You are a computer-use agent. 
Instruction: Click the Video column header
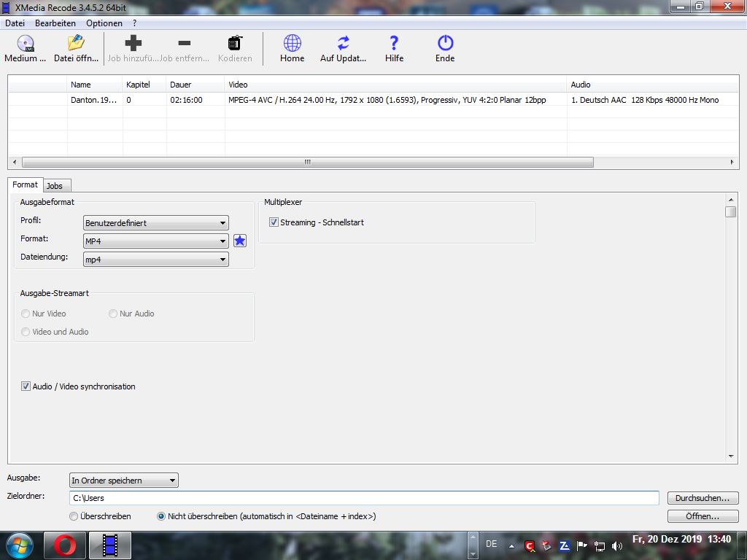pos(395,85)
